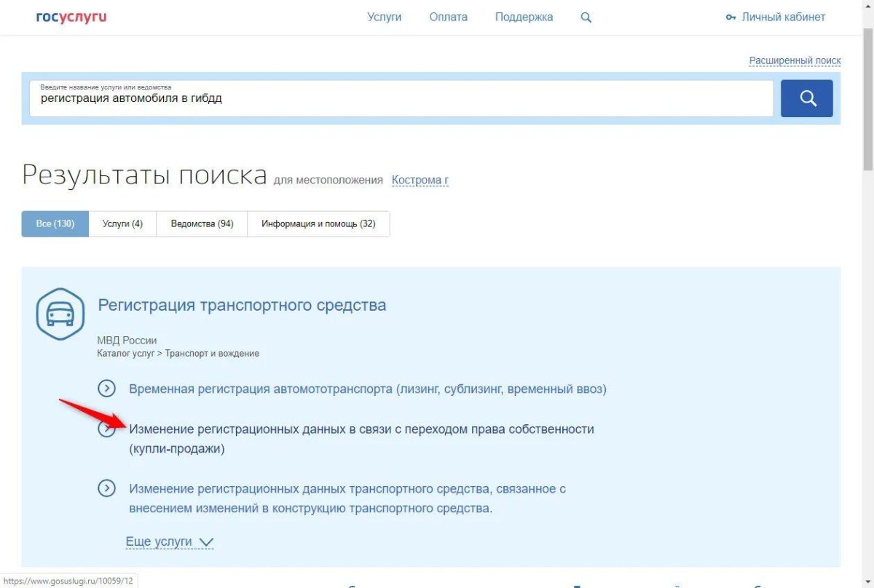Open the Оплата menu item
The width and height of the screenshot is (874, 588).
click(x=448, y=16)
